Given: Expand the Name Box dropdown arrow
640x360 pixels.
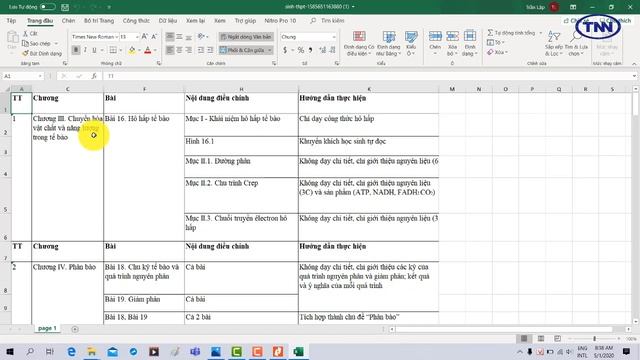Looking at the screenshot, I should (40, 76).
